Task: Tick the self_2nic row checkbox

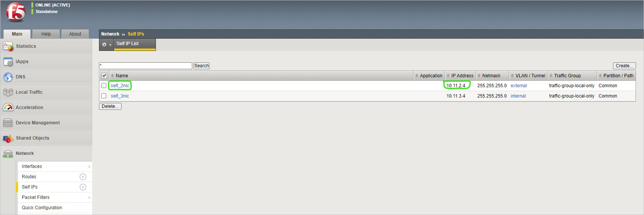Action: click(x=104, y=86)
